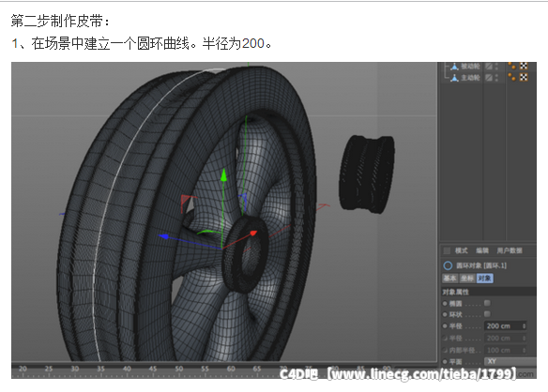This screenshot has width=548, height=392.
Task: Click the keyframe dot beside 平面
Action: (445, 362)
